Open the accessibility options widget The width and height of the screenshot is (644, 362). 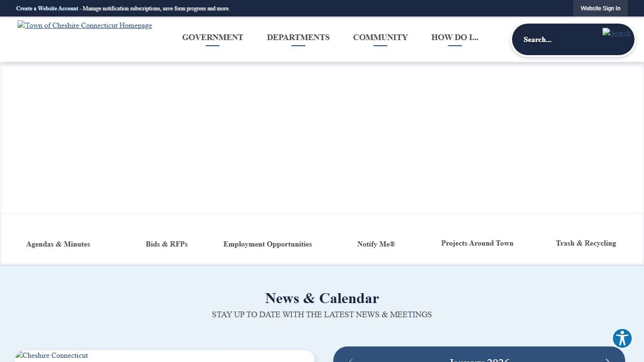point(622,338)
